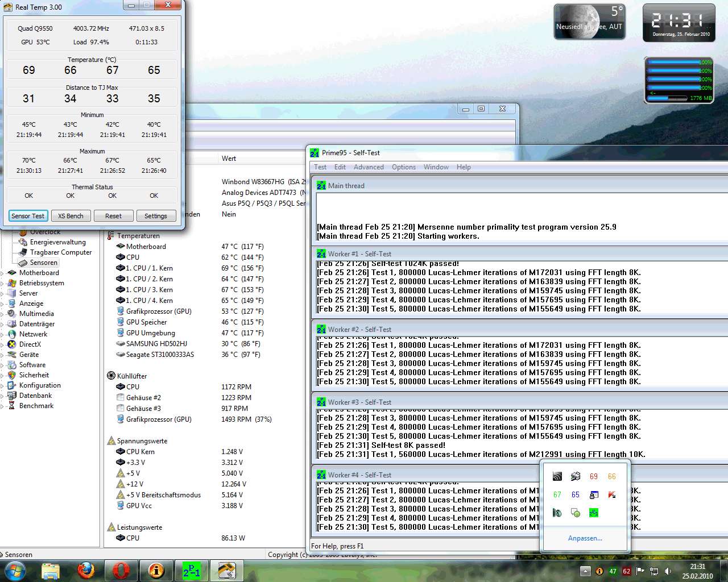Screen dimensions: 728x582
Task: Click the green Prime95 icon in tray popup
Action: pyautogui.click(x=594, y=513)
